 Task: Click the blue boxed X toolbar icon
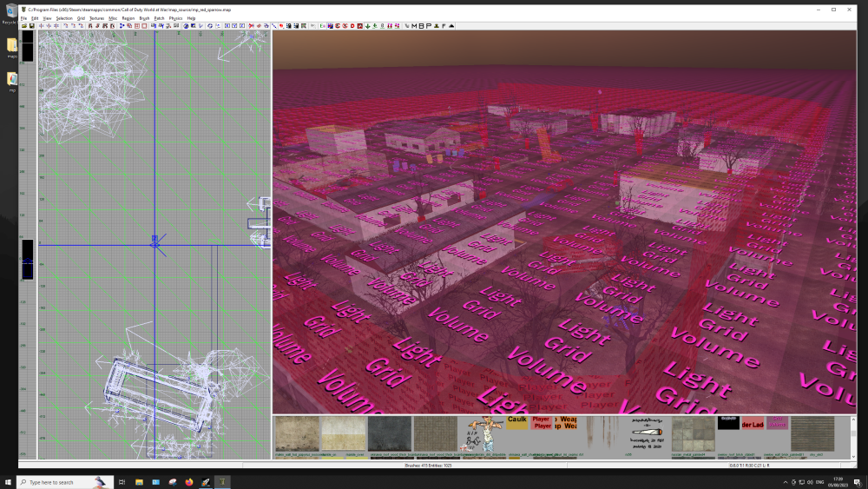click(227, 25)
